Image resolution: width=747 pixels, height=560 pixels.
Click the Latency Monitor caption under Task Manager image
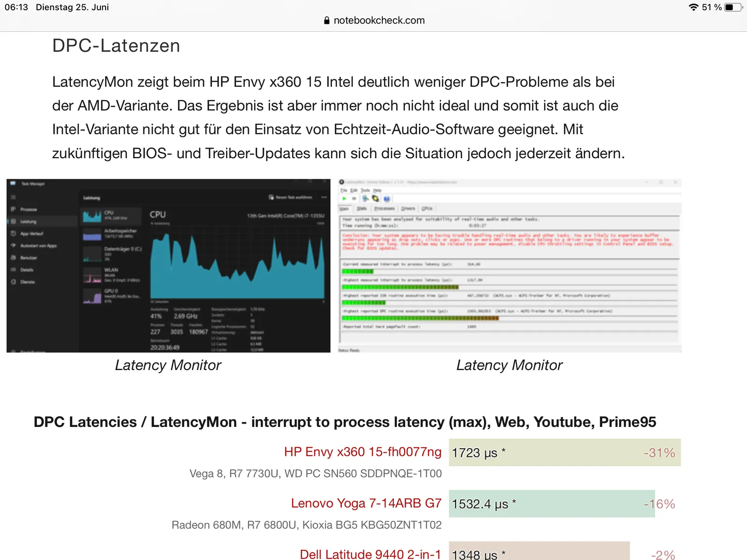(x=168, y=365)
